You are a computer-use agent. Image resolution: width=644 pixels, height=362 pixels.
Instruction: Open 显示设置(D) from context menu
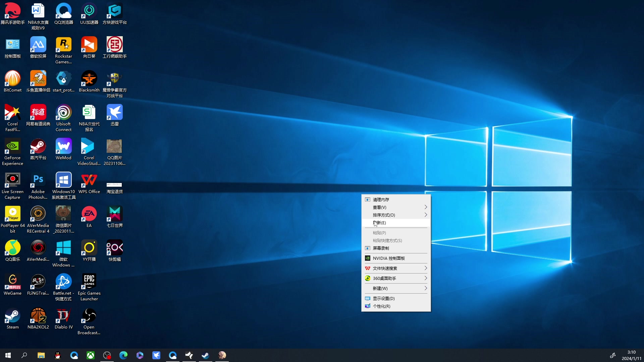(396, 298)
